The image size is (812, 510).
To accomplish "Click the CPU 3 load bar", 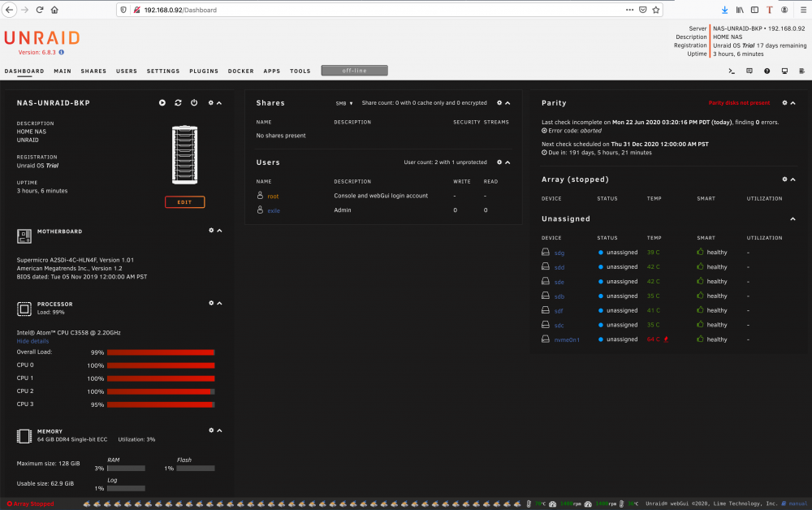I will (x=161, y=404).
